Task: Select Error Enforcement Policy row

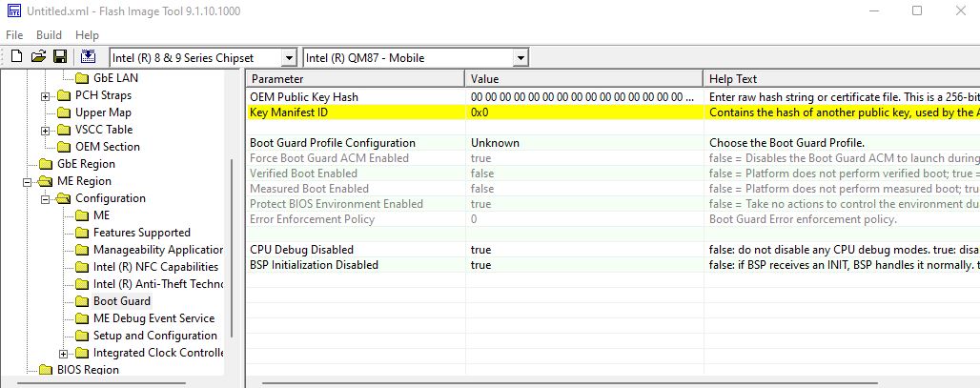Action: coord(613,219)
